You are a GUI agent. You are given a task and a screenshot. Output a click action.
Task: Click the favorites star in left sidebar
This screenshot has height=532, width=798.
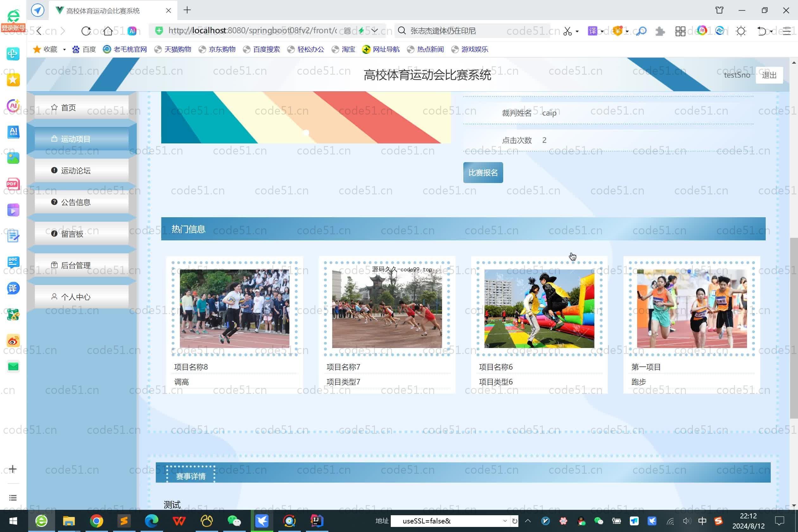[13, 80]
